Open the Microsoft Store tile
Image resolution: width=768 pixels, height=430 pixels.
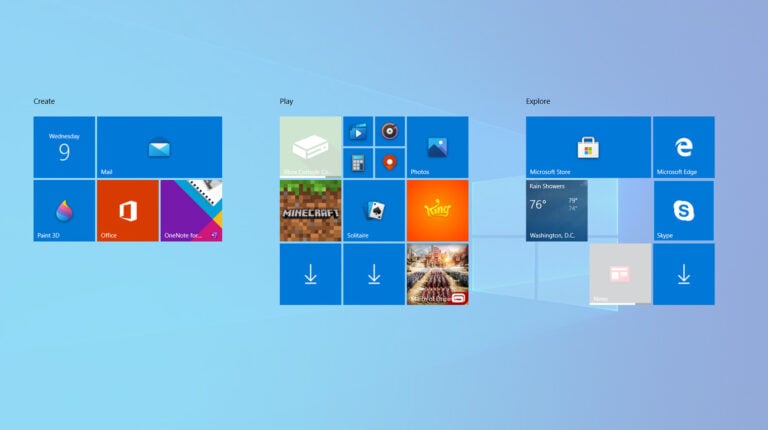[x=588, y=147]
